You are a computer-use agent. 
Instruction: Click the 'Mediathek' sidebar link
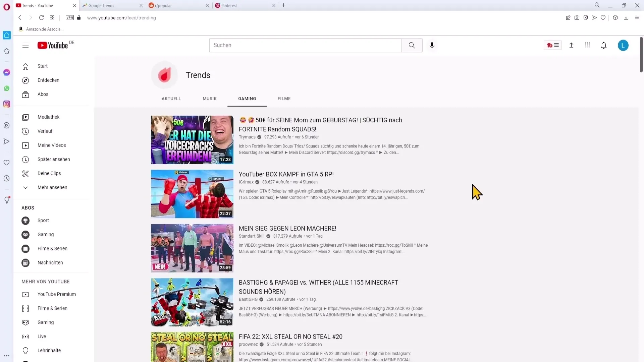[49, 117]
